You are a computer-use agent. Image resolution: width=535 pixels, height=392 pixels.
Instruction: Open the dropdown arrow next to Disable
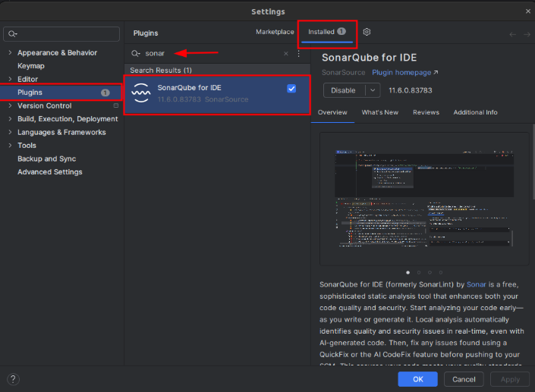click(x=373, y=90)
